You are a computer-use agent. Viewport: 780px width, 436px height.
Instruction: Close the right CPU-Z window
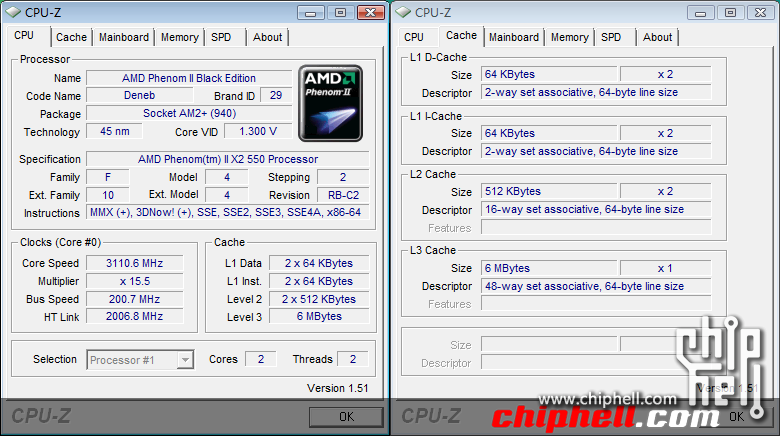[x=761, y=12]
